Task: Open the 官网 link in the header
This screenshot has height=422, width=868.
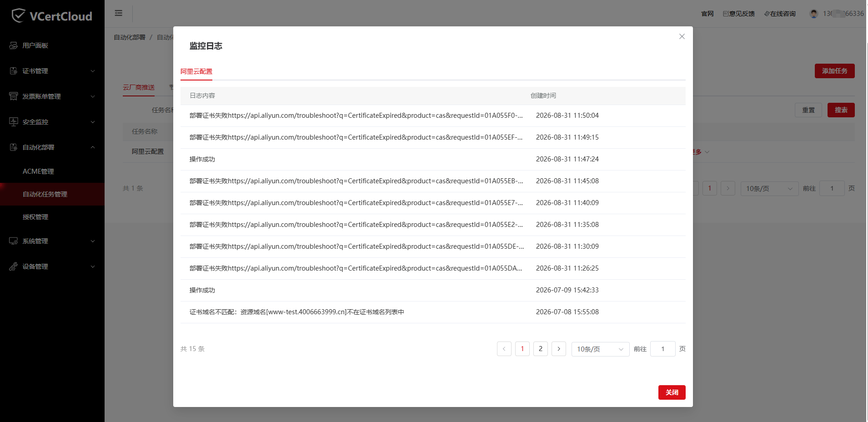Action: click(707, 14)
